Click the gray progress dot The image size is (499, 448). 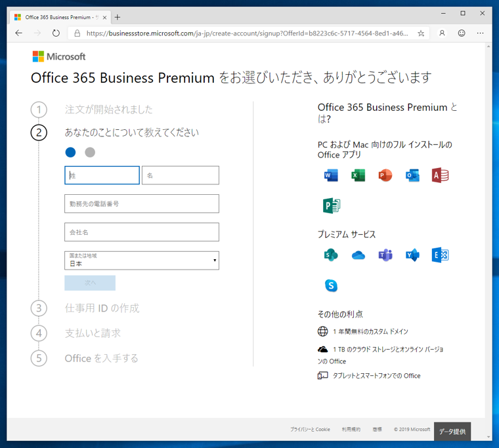tap(90, 152)
